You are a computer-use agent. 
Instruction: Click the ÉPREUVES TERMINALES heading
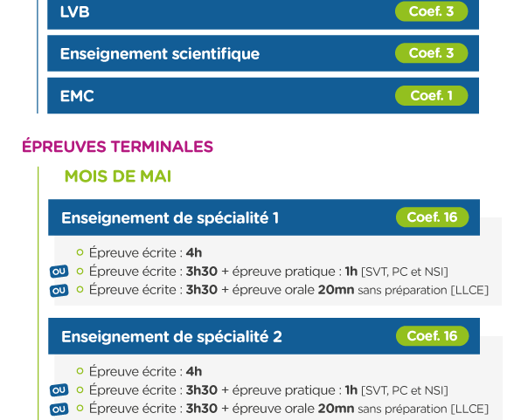(118, 147)
